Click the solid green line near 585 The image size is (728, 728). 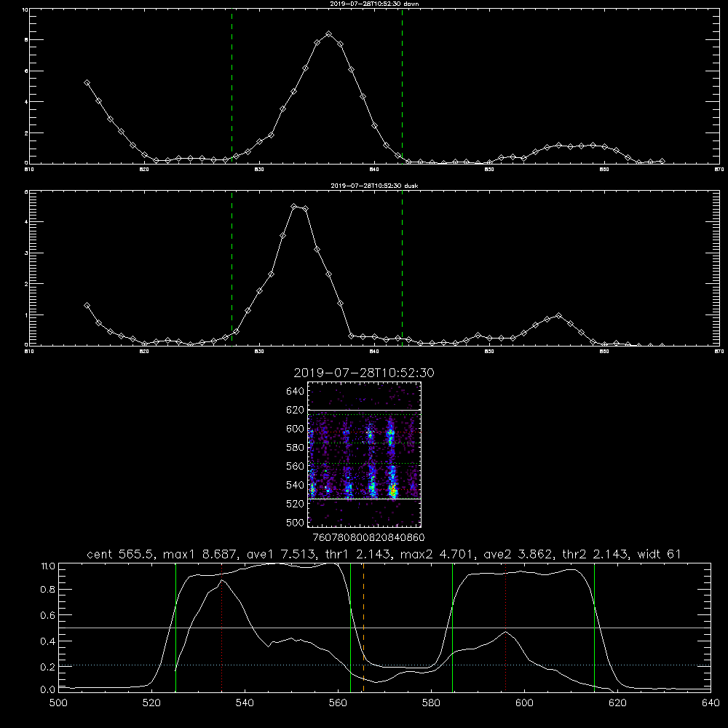(452, 628)
